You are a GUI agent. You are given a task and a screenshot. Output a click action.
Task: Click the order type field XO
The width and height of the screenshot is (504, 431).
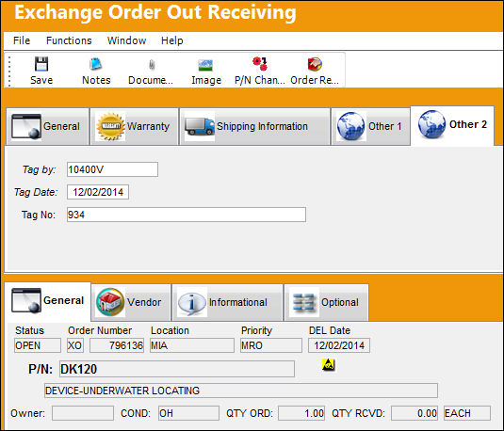(75, 345)
